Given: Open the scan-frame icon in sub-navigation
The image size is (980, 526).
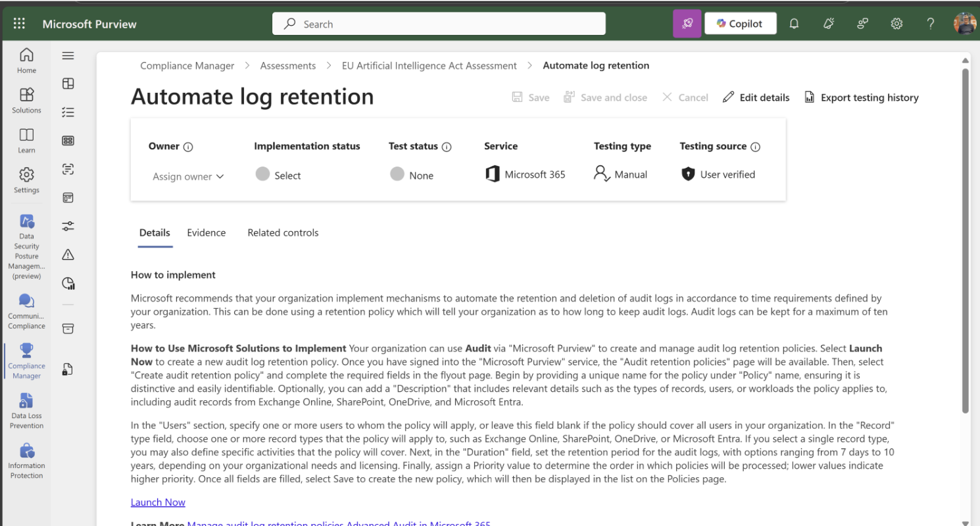Looking at the screenshot, I should pos(68,169).
